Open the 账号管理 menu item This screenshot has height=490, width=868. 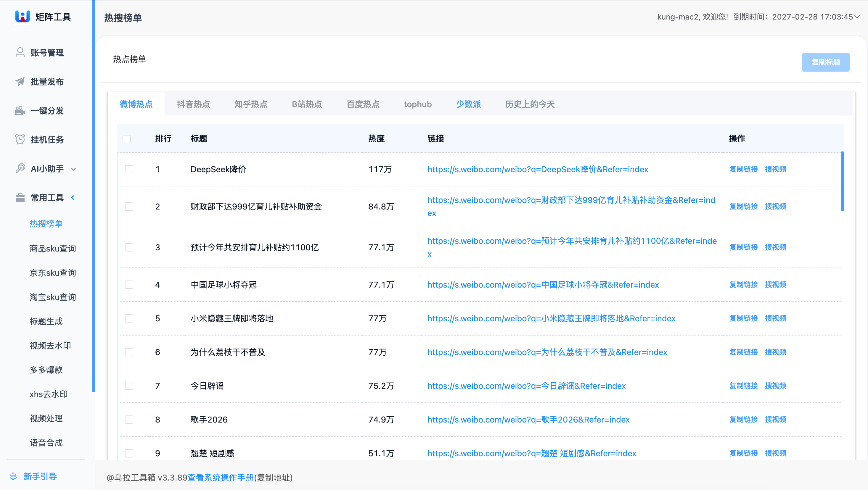click(46, 53)
